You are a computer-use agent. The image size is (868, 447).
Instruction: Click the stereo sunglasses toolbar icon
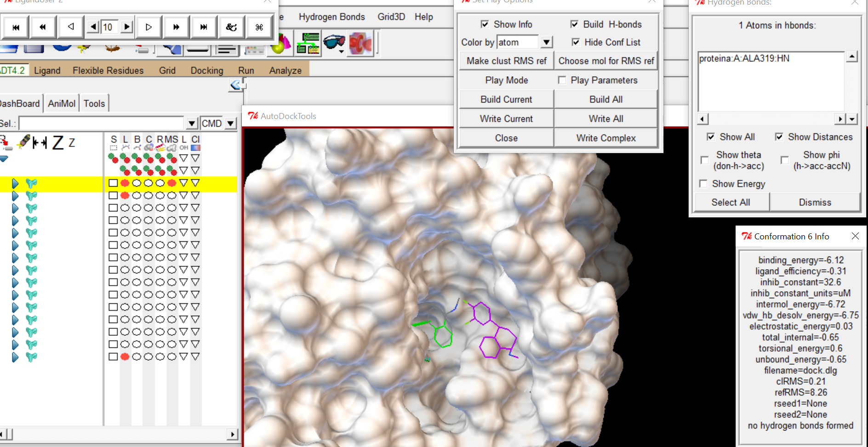tap(334, 43)
